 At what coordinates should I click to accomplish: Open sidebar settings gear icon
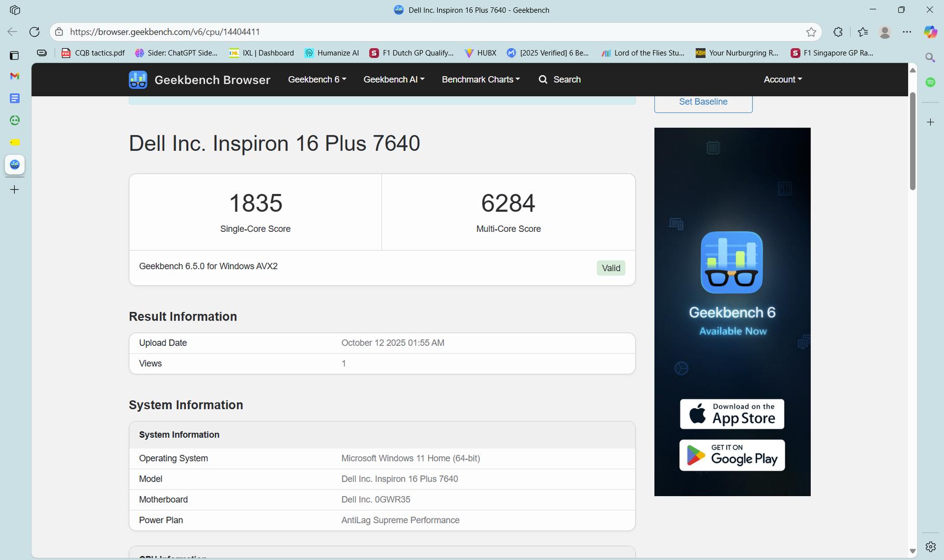(931, 547)
